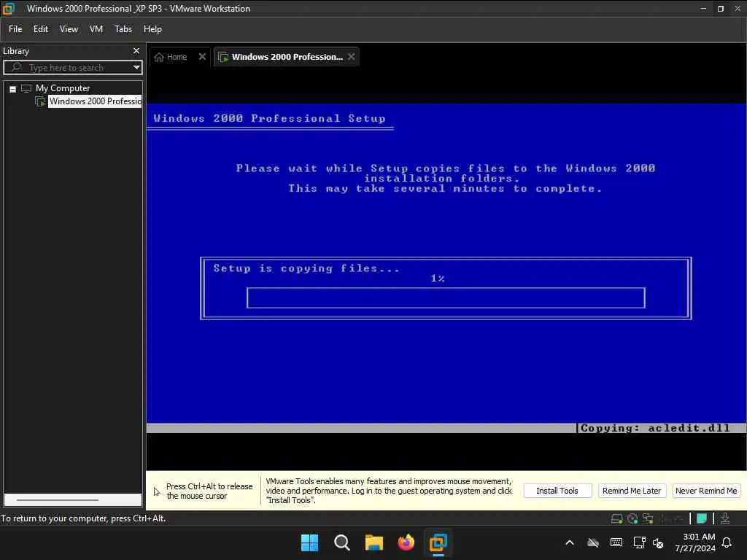
Task: Select the Windows 2000 Profession... tab
Action: 287,57
